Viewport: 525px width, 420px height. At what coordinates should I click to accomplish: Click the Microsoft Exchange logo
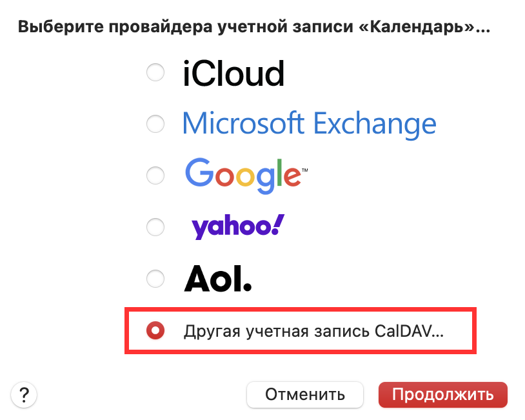point(309,123)
